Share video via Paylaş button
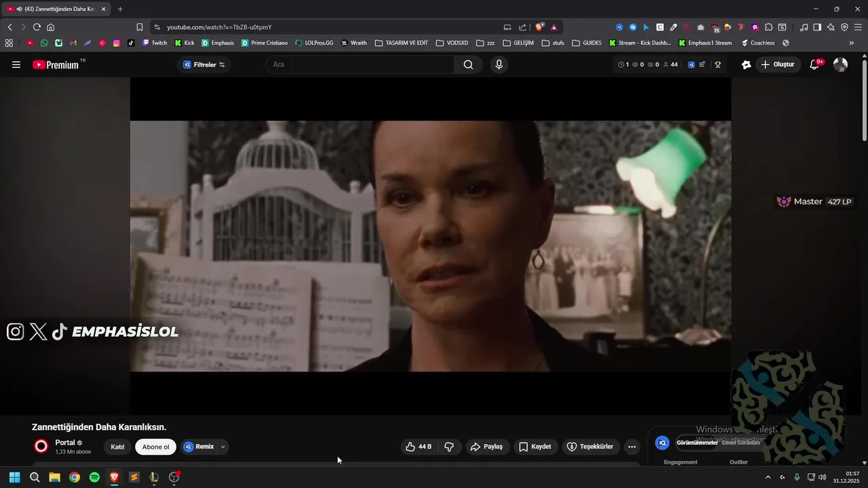Image resolution: width=868 pixels, height=488 pixels. [x=487, y=447]
